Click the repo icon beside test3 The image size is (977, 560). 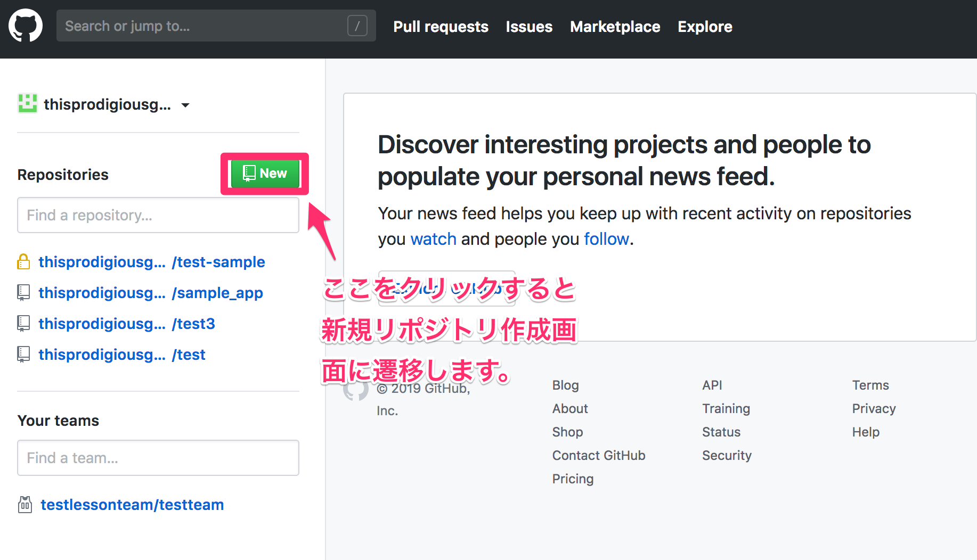(23, 323)
